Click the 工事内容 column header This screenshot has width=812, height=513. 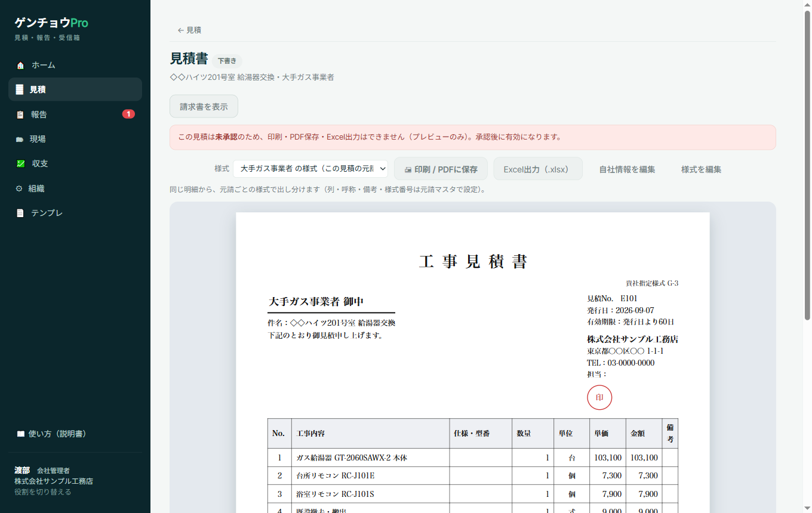coord(370,434)
